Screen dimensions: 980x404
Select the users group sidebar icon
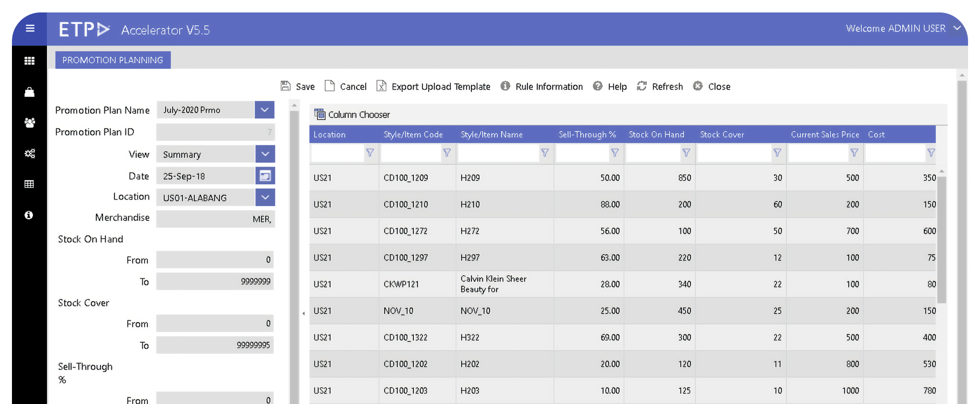29,123
